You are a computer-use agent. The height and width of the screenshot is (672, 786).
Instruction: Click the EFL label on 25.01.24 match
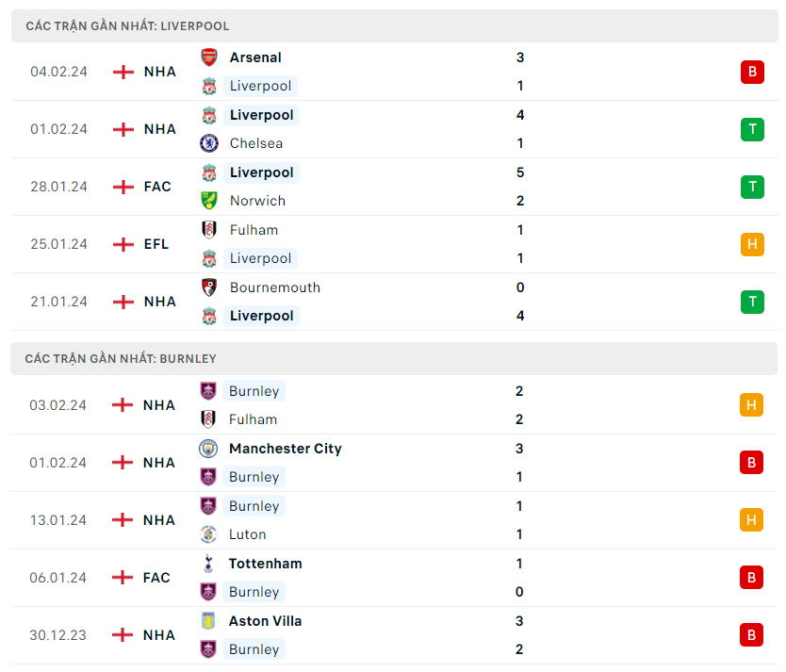click(x=156, y=244)
